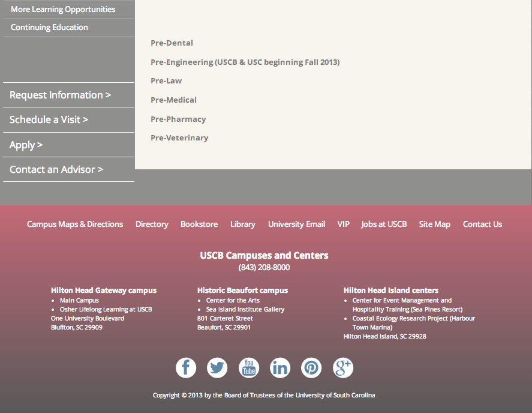Open Jobs at USCB link
Screen dimensions: 532x413
click(x=384, y=224)
